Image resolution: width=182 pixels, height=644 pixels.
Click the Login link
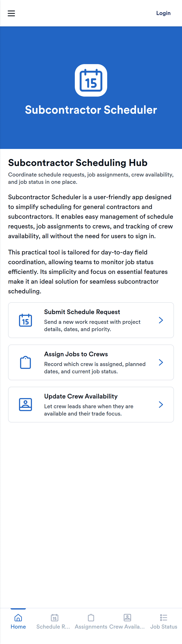pyautogui.click(x=163, y=13)
